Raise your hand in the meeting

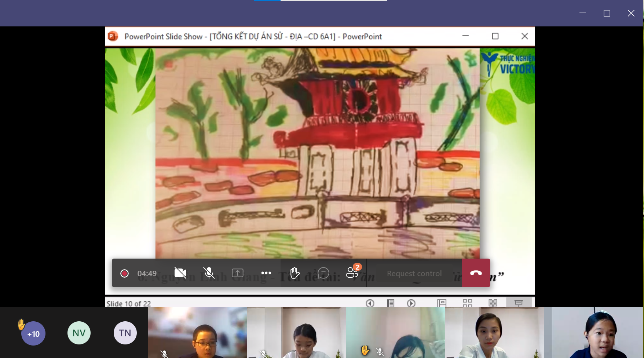295,273
